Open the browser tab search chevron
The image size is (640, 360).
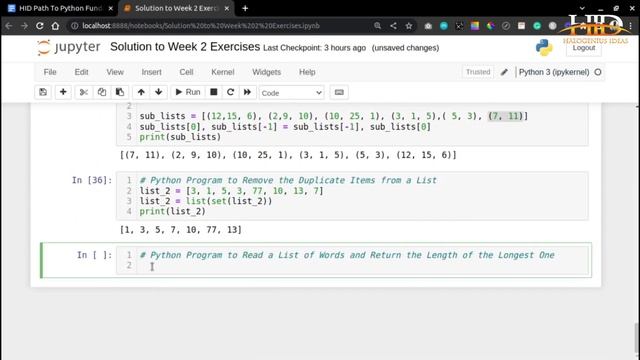582,8
